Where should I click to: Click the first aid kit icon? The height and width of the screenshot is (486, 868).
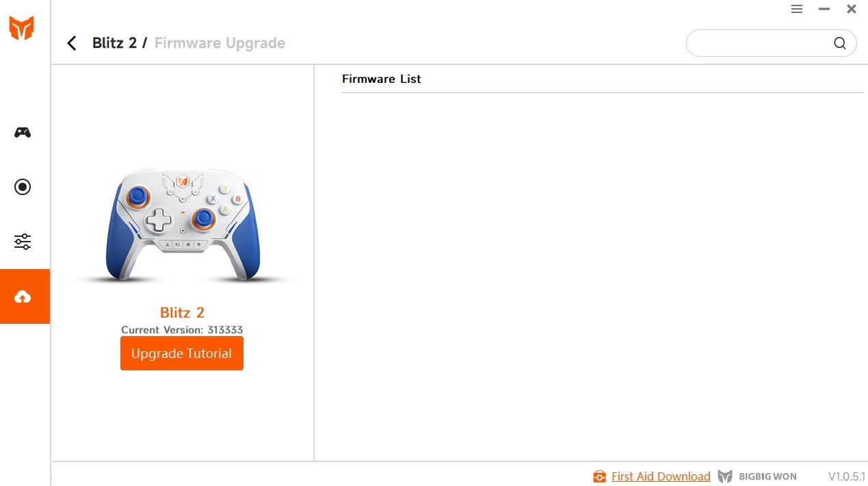(600, 476)
